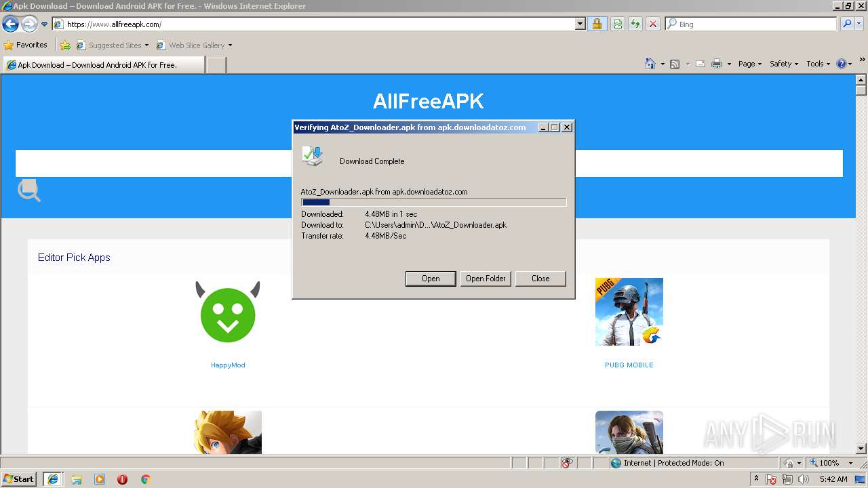Expand the Print options dropdown arrow
The height and width of the screenshot is (488, 868).
point(729,64)
